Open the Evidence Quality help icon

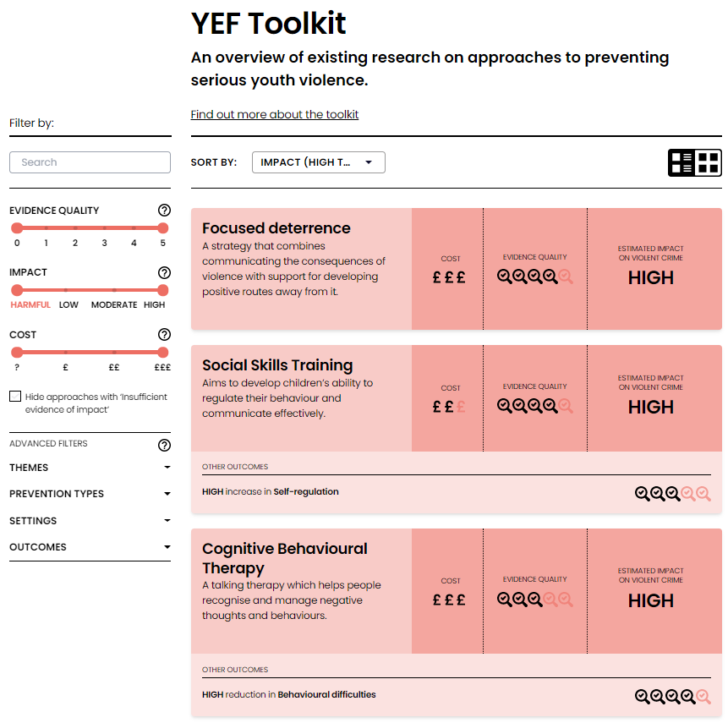coord(164,211)
